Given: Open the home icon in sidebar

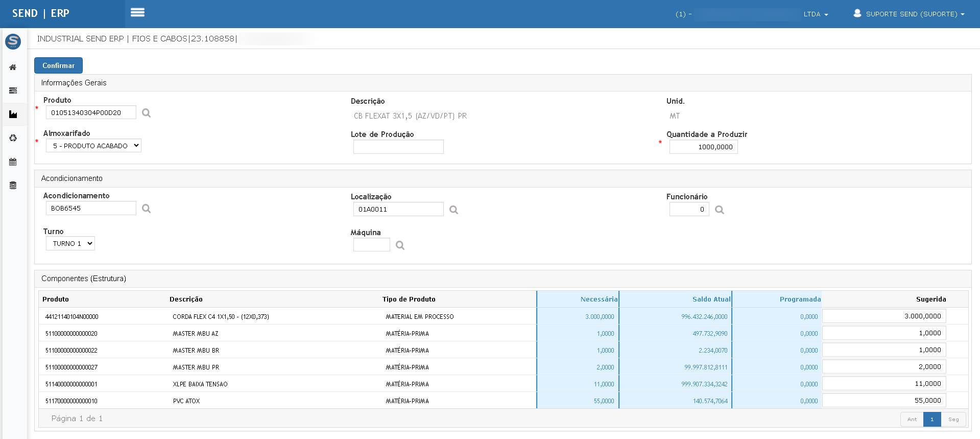Looking at the screenshot, I should (13, 67).
